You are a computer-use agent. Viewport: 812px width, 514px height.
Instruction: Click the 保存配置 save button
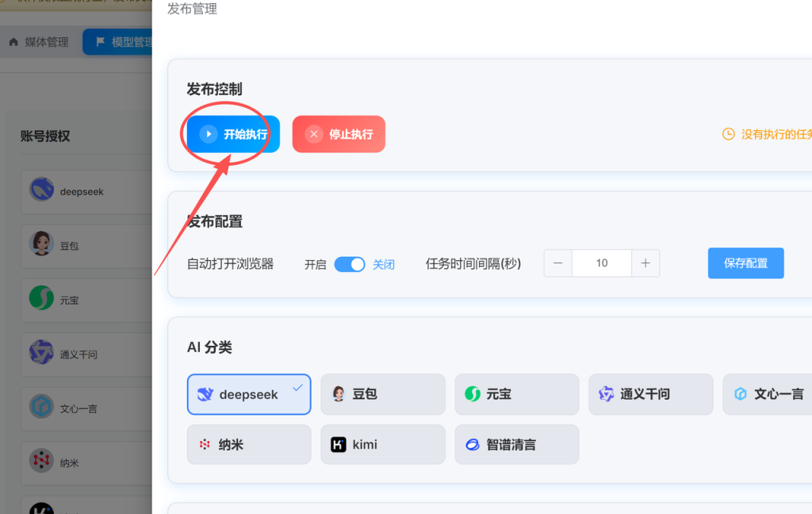(745, 263)
